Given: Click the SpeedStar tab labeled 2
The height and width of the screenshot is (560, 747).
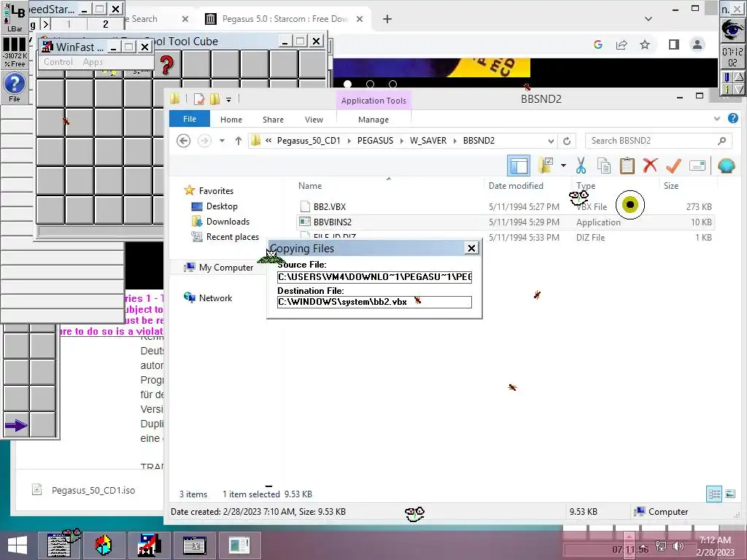Looking at the screenshot, I should (105, 24).
